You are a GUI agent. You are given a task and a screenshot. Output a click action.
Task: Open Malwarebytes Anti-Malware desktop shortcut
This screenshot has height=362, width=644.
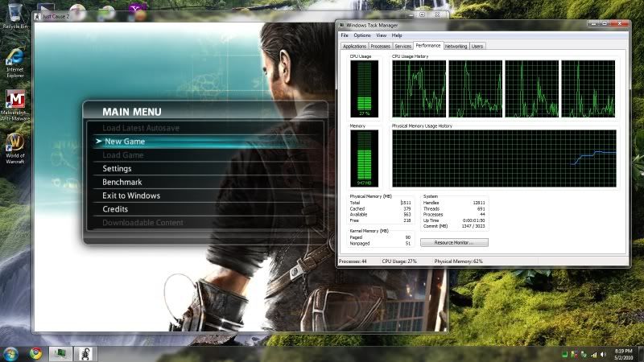click(x=15, y=105)
